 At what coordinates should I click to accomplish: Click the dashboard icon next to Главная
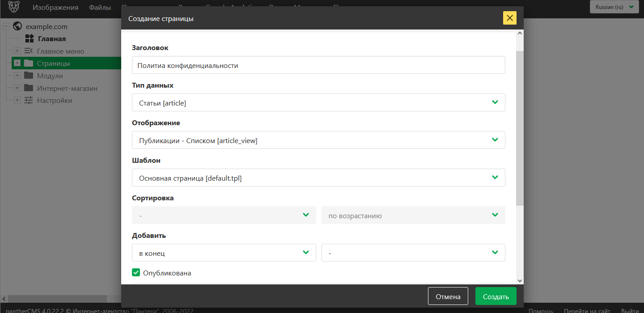tap(30, 39)
